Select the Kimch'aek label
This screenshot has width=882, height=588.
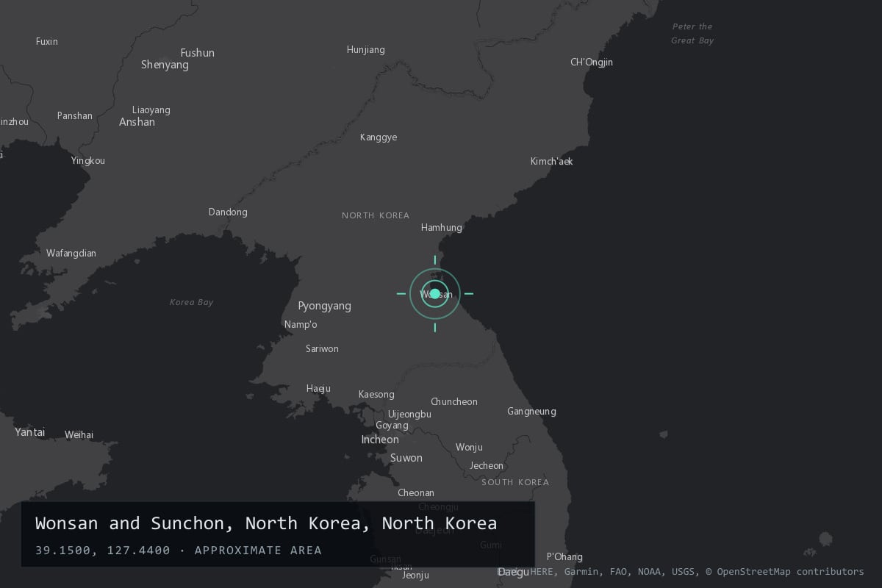tap(551, 162)
